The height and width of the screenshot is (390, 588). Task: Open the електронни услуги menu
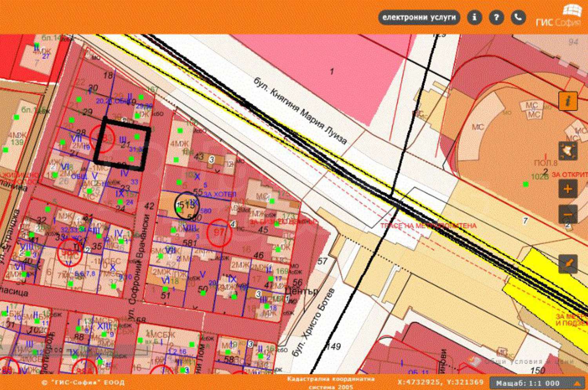pos(419,18)
